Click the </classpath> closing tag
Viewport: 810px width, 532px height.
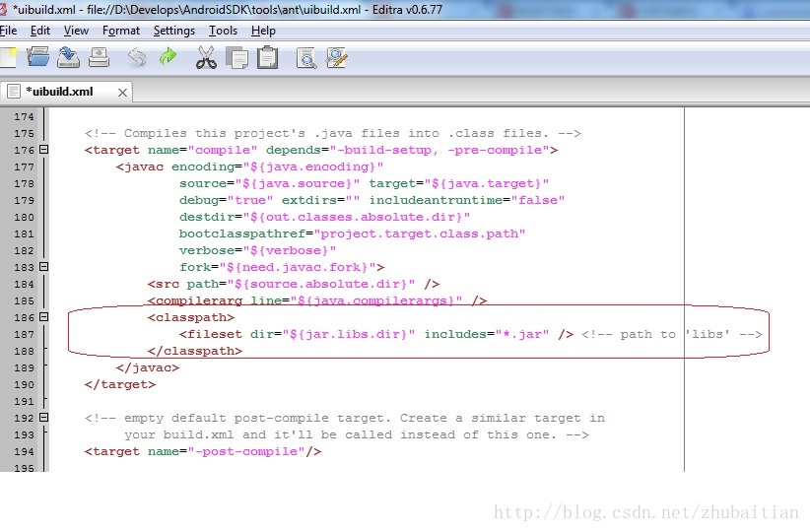point(195,352)
